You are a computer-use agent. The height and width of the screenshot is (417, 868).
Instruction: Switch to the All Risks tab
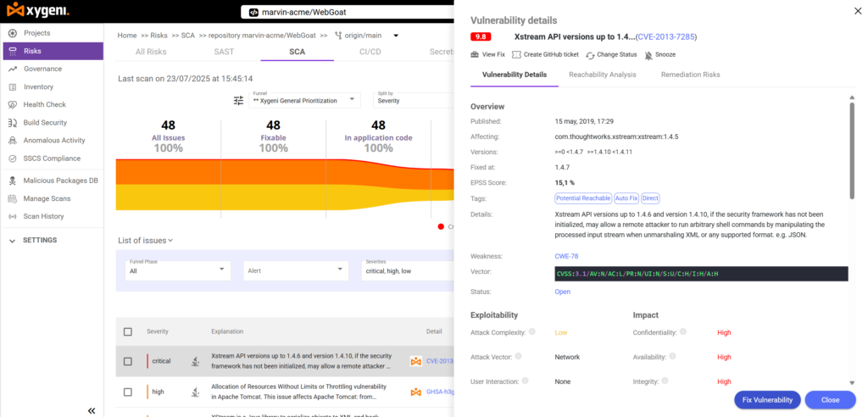(x=151, y=52)
